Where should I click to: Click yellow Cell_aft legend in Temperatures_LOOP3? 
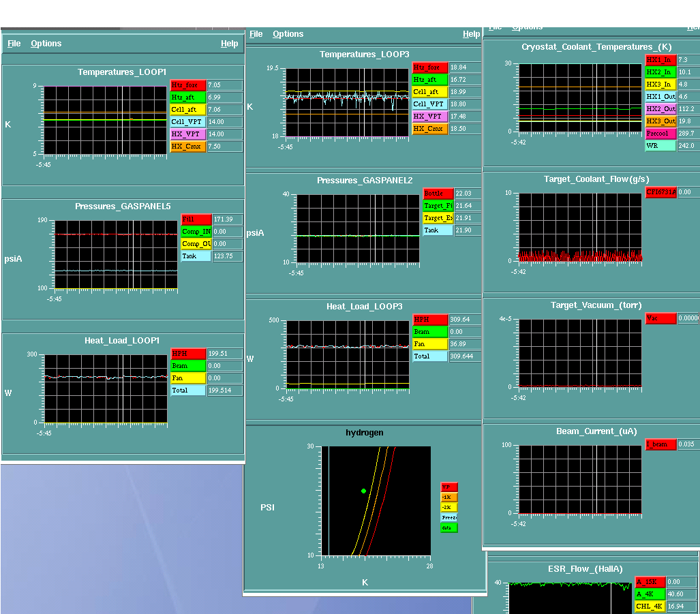430,92
